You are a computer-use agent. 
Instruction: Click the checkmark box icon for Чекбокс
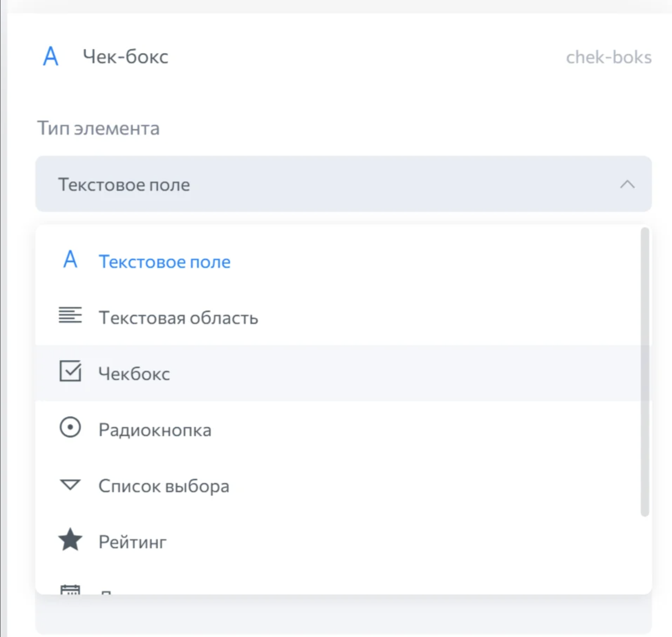[x=70, y=371]
